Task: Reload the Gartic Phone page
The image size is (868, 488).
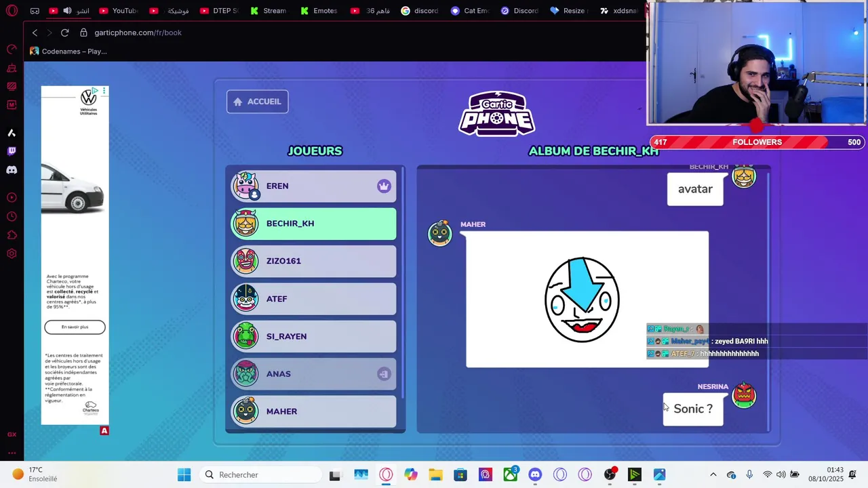Action: pos(64,33)
